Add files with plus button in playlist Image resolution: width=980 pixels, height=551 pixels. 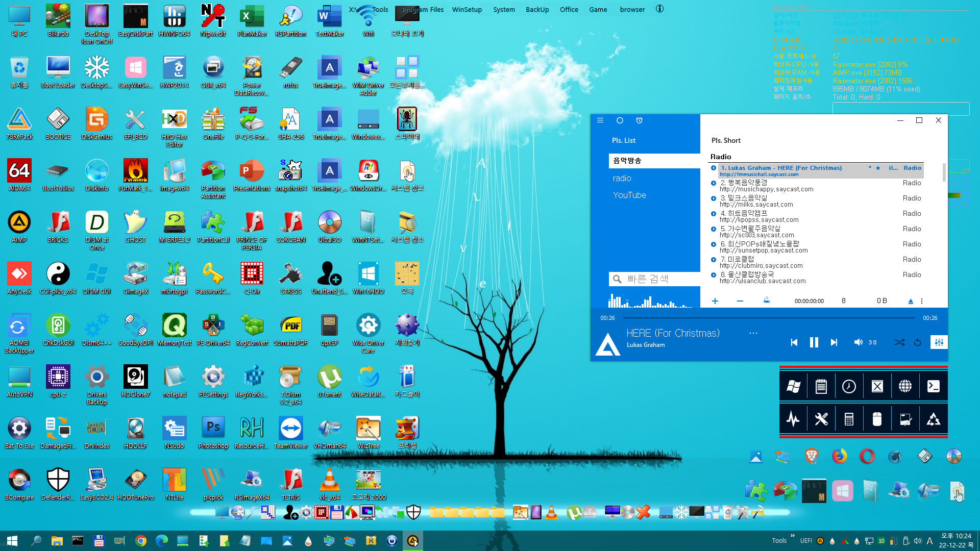715,301
